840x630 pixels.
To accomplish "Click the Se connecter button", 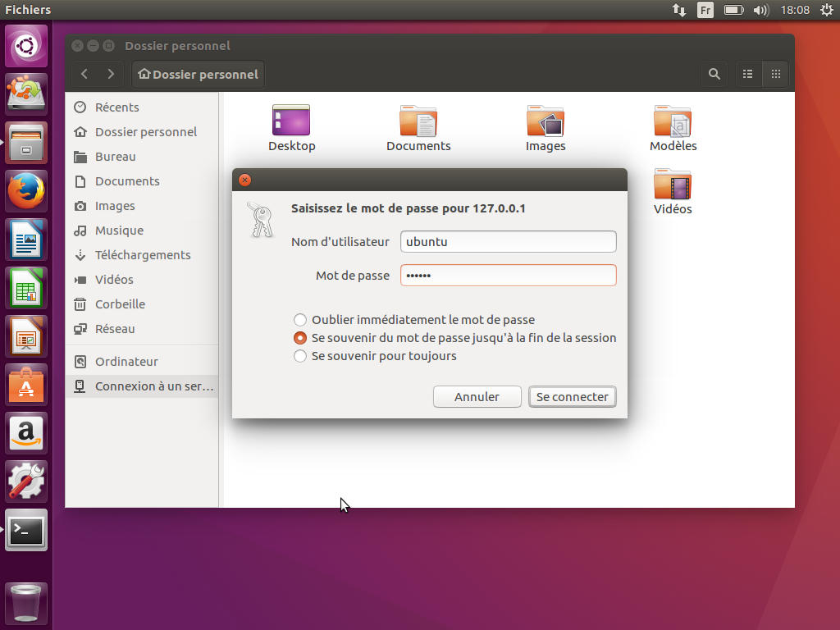I will click(572, 397).
